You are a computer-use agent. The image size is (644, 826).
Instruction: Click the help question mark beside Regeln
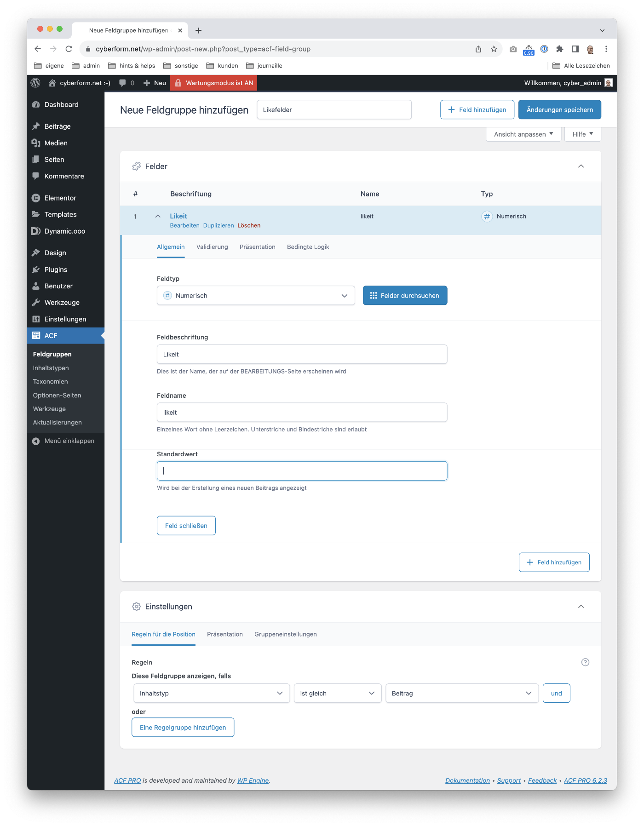[x=585, y=662]
